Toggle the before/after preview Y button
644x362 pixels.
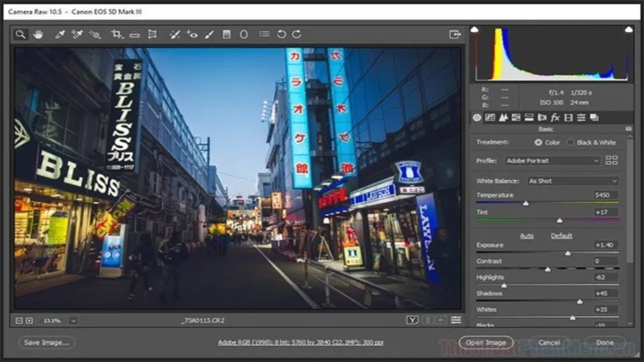pos(413,320)
